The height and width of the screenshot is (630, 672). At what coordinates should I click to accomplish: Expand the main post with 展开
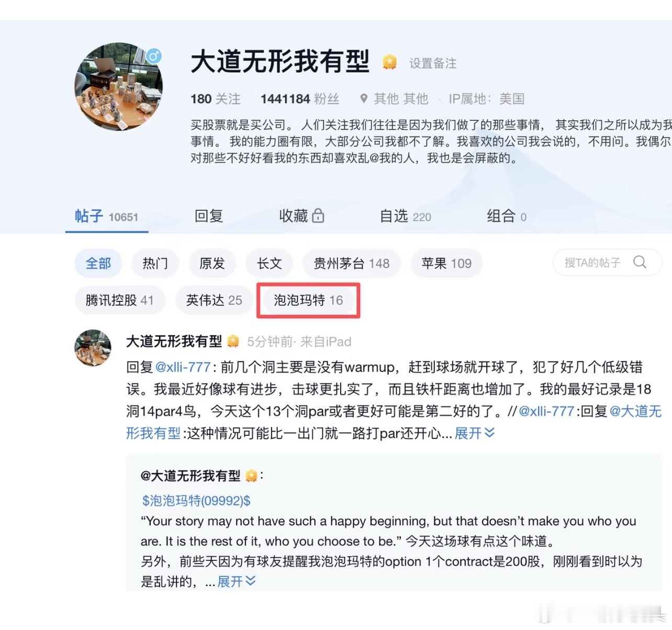(x=474, y=433)
